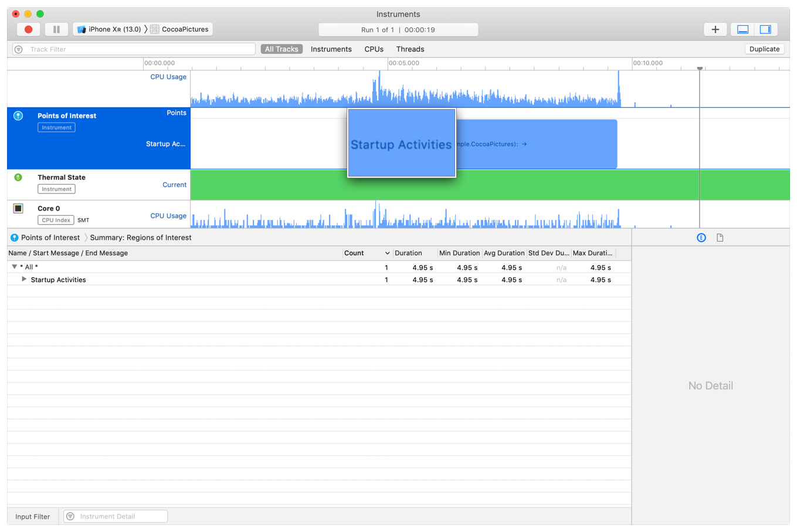Click the Current label on Thermal State

tap(175, 185)
